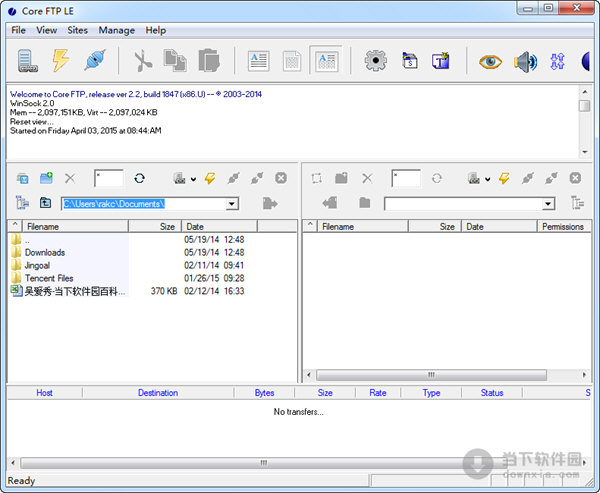Open the scheduler calendar icon
600x493 pixels.
409,60
